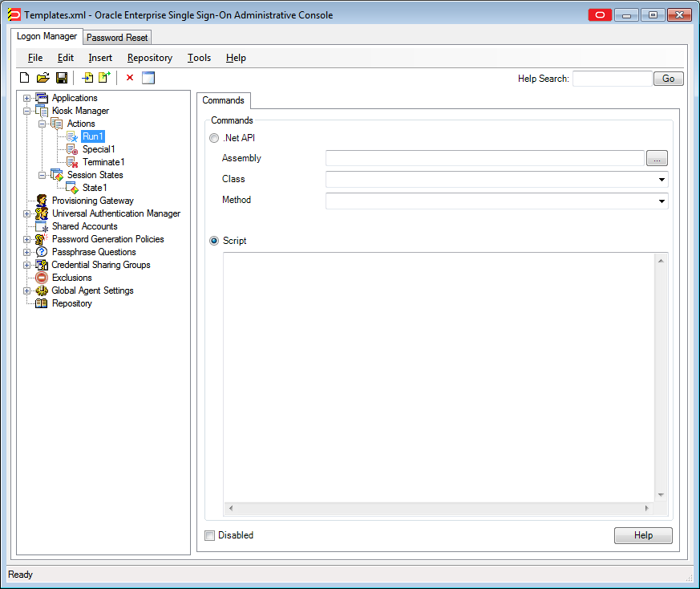700x589 pixels.
Task: Click the Assembly browse ellipsis button
Action: 657,158
